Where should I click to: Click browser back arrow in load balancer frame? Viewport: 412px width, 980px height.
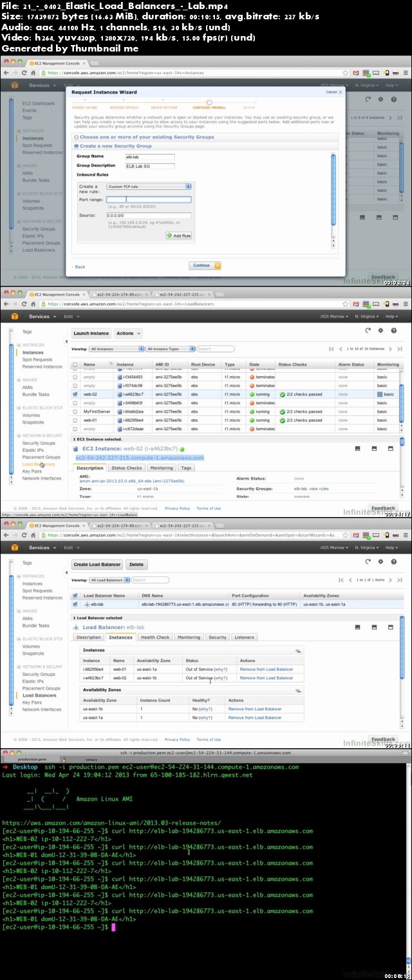(6, 536)
